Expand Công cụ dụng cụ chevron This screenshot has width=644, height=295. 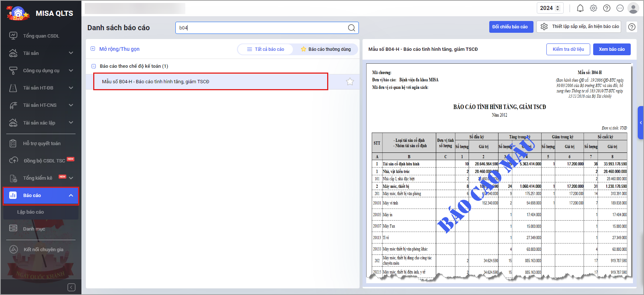71,70
